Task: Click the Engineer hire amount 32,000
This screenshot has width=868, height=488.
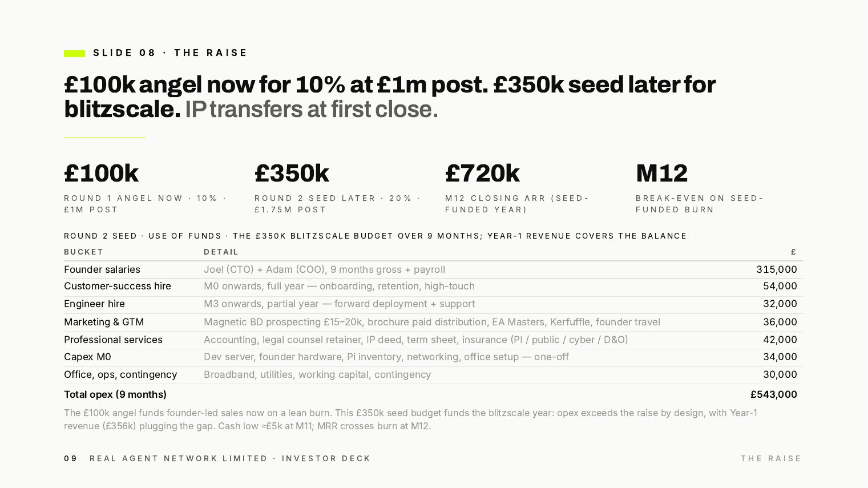Action: pyautogui.click(x=780, y=304)
